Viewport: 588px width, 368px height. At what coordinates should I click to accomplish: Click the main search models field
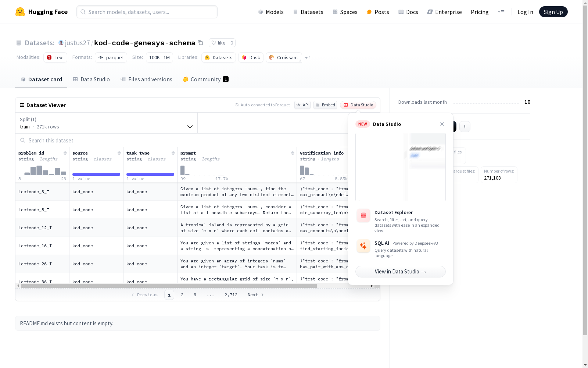pyautogui.click(x=147, y=12)
